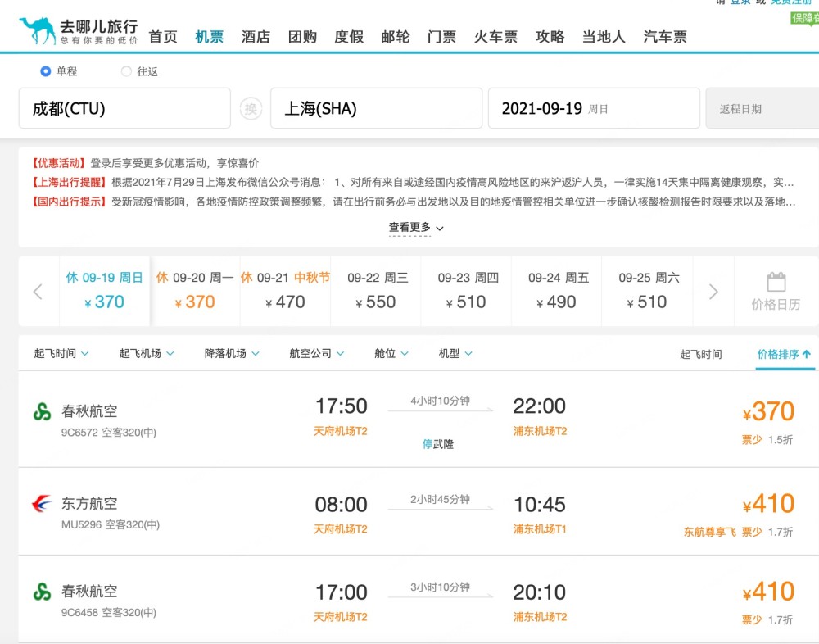Go to 火车票 section
The image size is (819, 644).
[x=495, y=37]
